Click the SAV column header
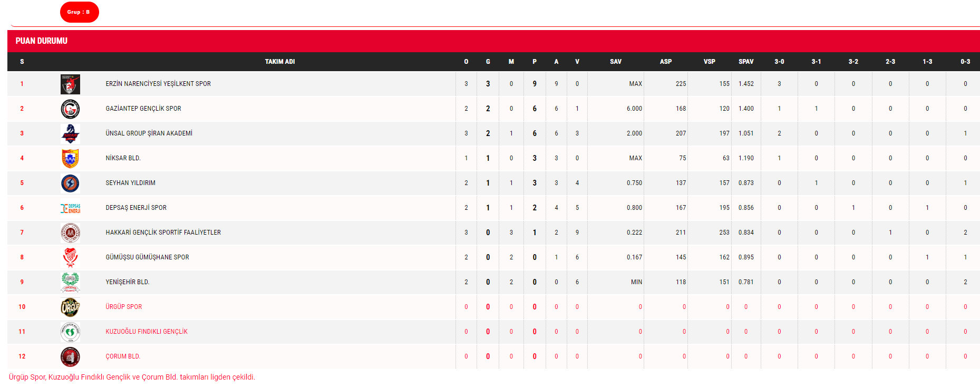Screen dimensions: 980x387 pos(616,62)
